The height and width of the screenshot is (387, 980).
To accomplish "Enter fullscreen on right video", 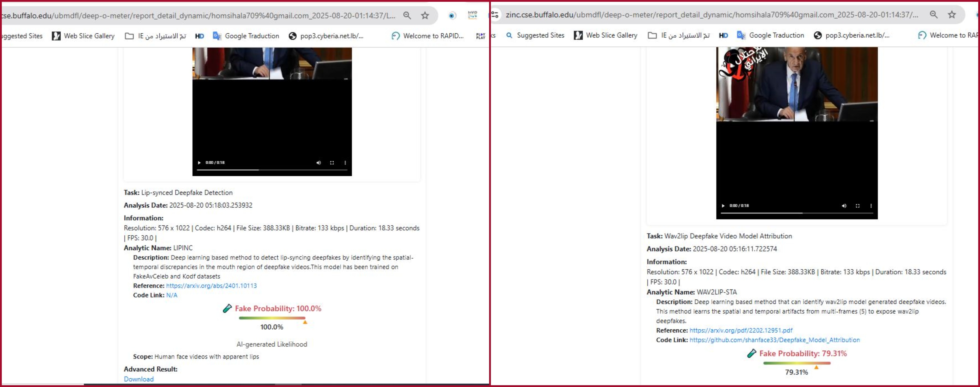I will click(857, 205).
